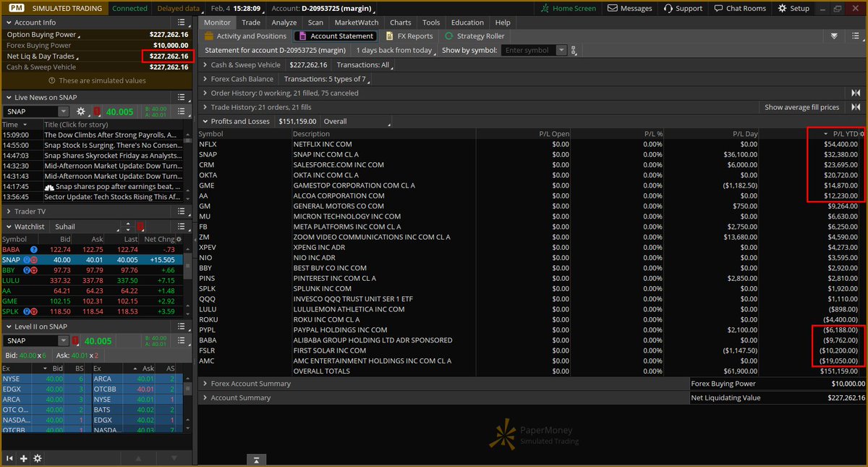Image resolution: width=868 pixels, height=467 pixels.
Task: Open SNAP symbol dropdown in Live News
Action: pyautogui.click(x=64, y=112)
